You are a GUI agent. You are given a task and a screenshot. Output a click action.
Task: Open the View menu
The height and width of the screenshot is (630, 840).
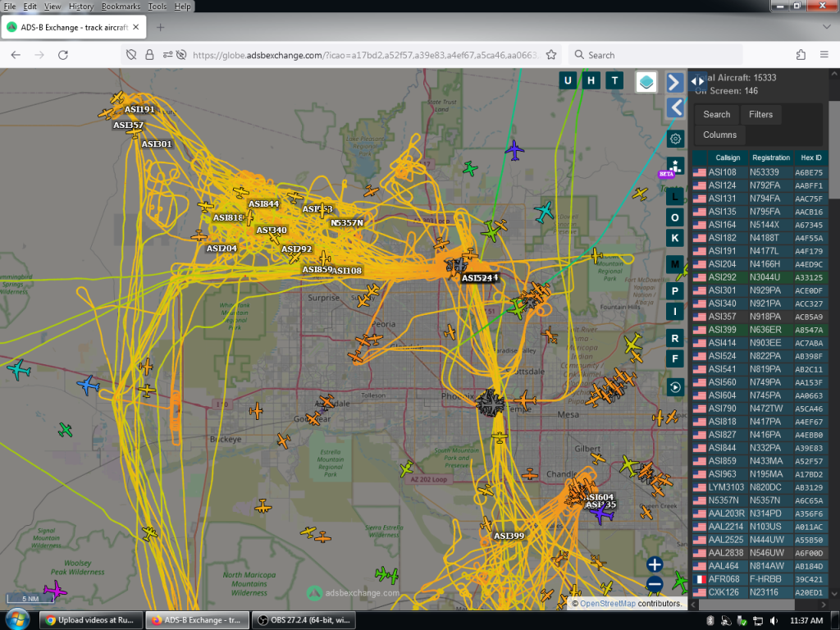pos(52,7)
